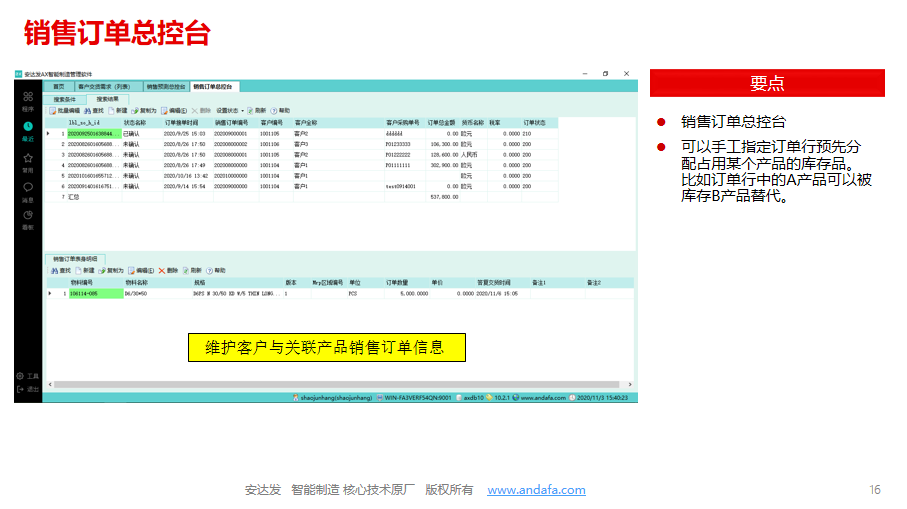
Task: Switch to the 客户交货需求 (列表) tab
Action: coord(110,87)
